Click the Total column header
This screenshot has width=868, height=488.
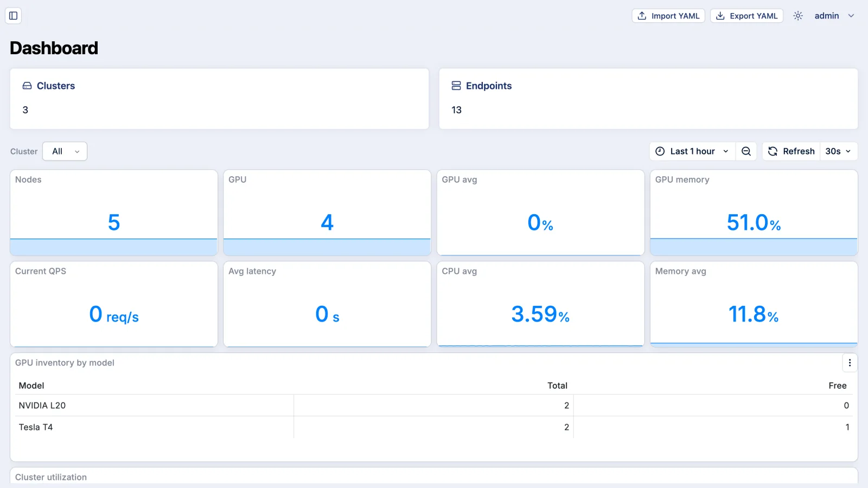point(557,386)
